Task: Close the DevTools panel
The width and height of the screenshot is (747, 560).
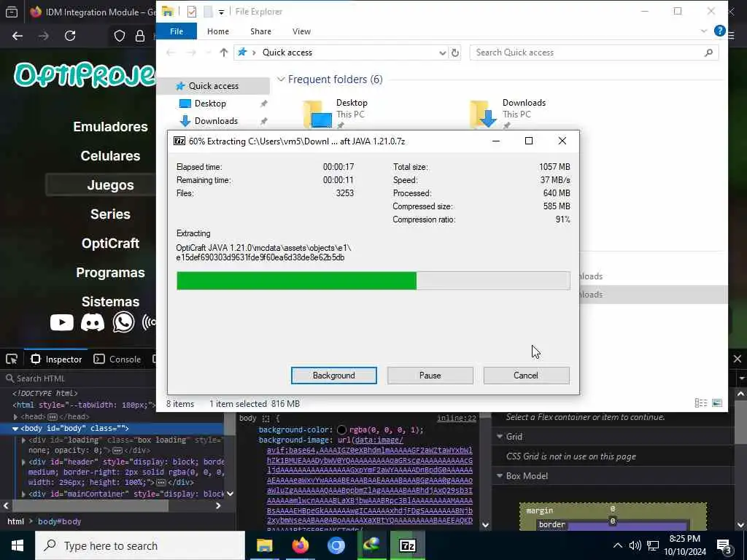Action: [x=737, y=359]
